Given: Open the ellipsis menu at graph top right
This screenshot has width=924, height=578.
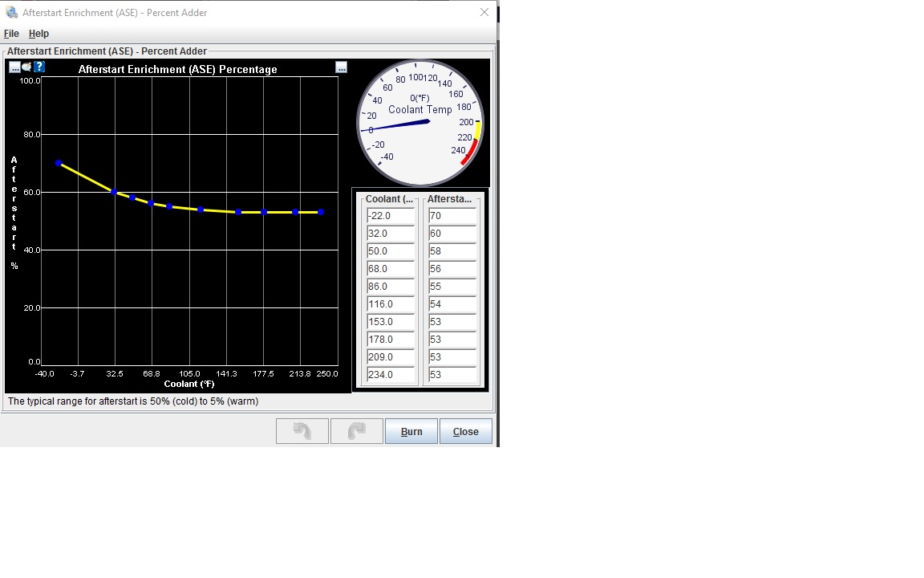Looking at the screenshot, I should click(x=341, y=67).
